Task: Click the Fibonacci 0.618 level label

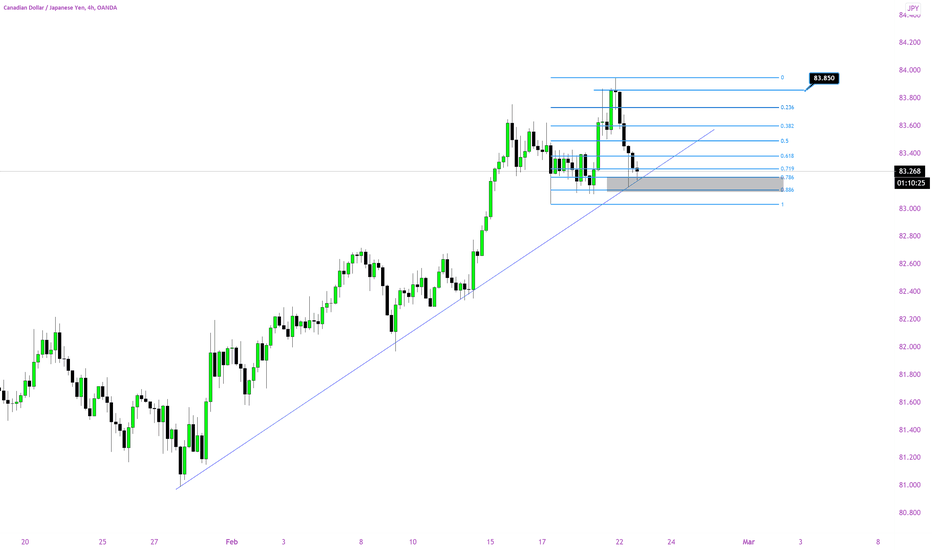Action: pyautogui.click(x=787, y=156)
